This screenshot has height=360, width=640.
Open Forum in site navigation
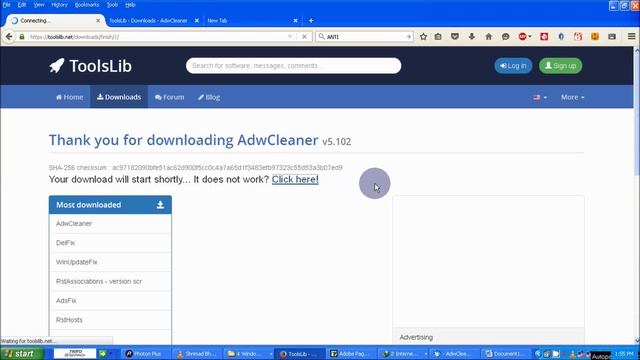(x=169, y=97)
